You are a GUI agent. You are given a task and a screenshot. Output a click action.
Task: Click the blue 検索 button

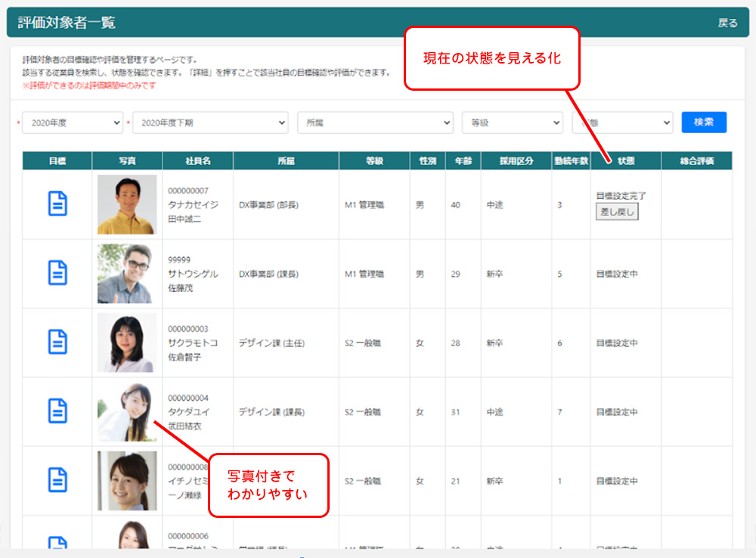click(x=703, y=122)
